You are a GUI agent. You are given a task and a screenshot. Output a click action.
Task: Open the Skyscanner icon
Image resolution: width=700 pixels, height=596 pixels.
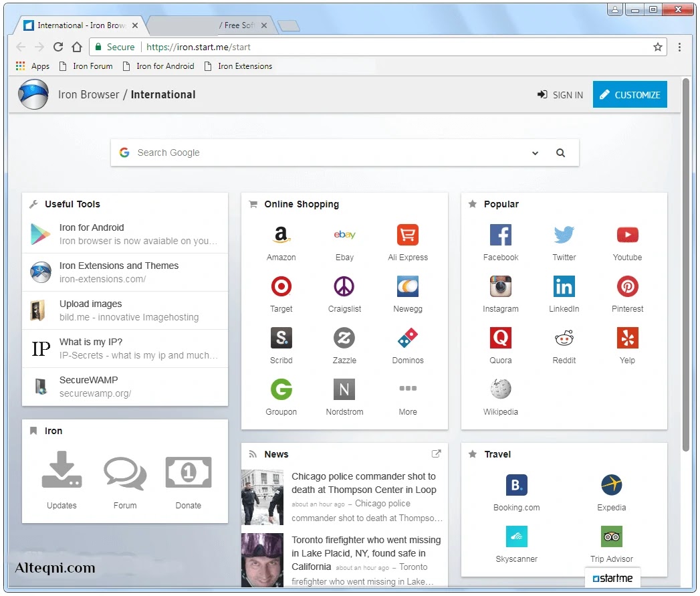pyautogui.click(x=517, y=536)
